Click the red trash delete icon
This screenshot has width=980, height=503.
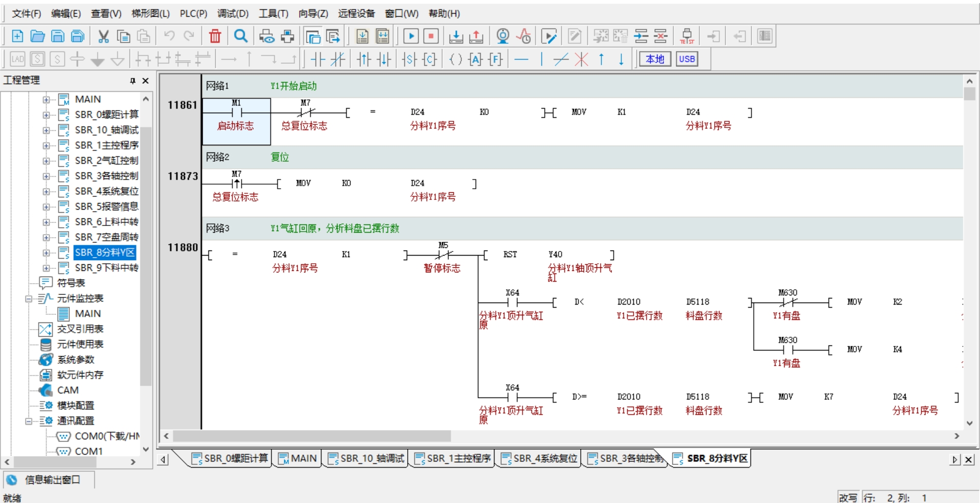point(215,36)
